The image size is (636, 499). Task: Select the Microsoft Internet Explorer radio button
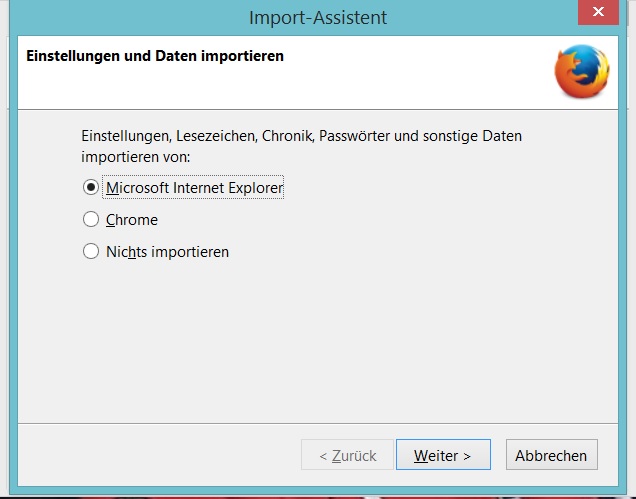point(91,187)
